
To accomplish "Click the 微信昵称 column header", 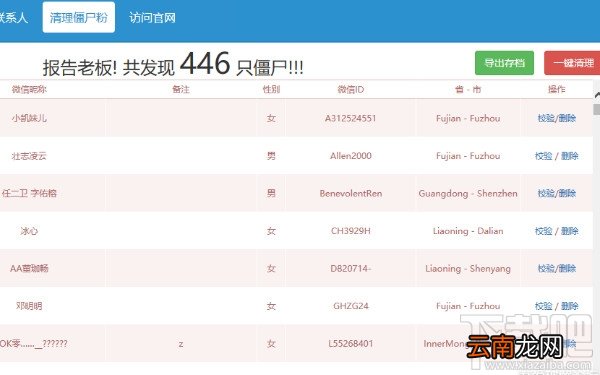I will [x=29, y=90].
